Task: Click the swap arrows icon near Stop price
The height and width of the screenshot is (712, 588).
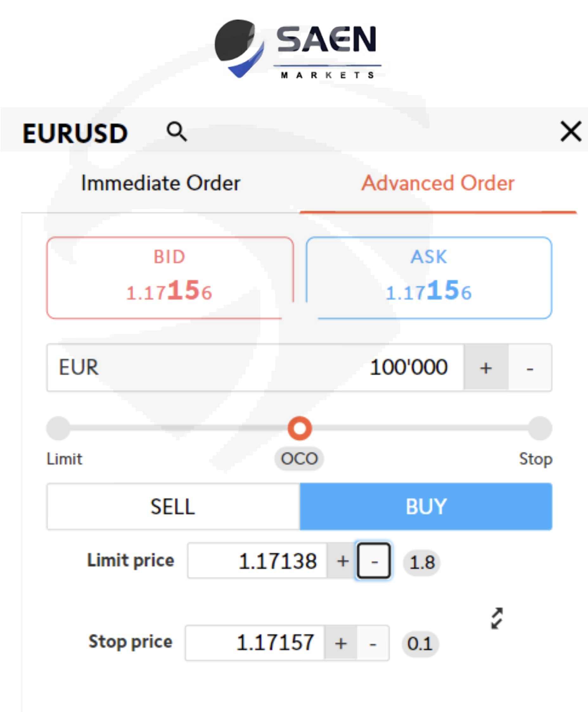Action: (x=496, y=618)
